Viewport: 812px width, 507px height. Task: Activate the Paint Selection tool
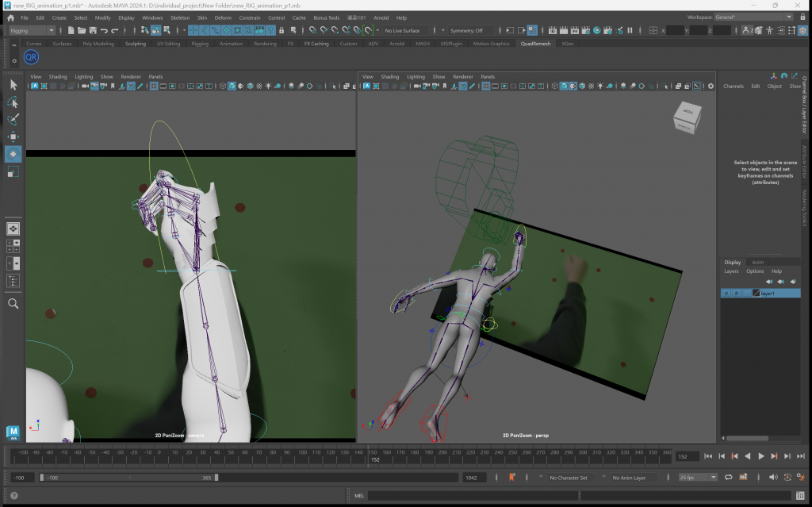(13, 119)
